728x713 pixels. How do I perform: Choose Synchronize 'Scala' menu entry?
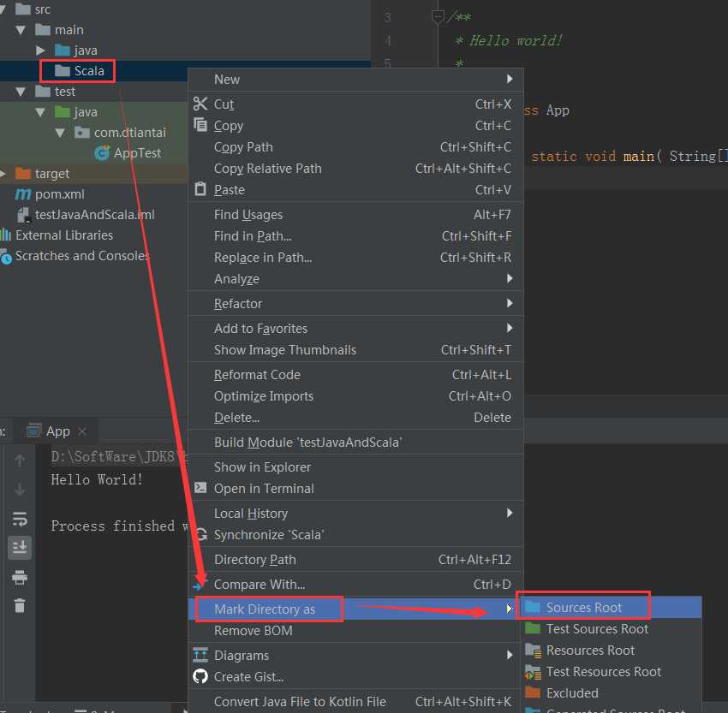[355, 534]
